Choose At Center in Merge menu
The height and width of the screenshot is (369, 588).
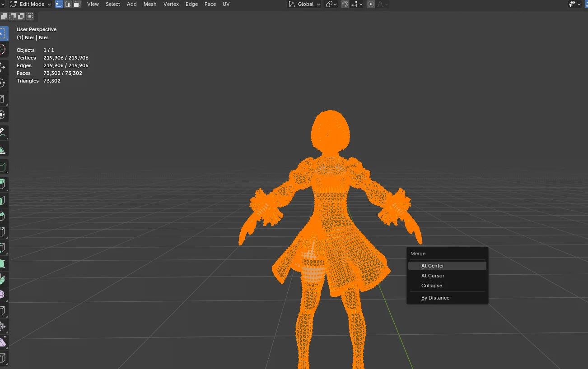447,266
